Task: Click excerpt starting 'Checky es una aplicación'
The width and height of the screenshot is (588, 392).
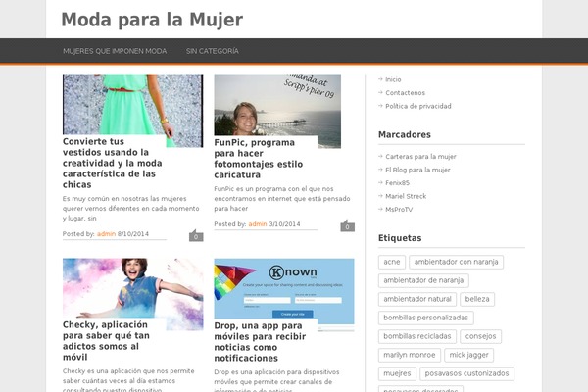Action: (128, 381)
